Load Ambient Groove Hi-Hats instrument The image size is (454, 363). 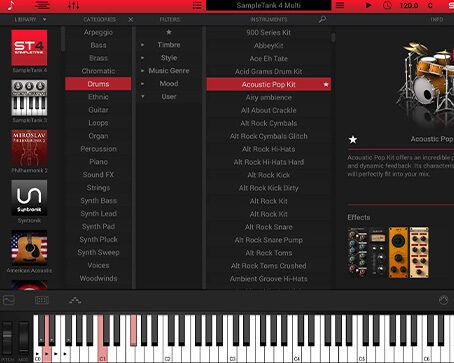[x=269, y=279]
